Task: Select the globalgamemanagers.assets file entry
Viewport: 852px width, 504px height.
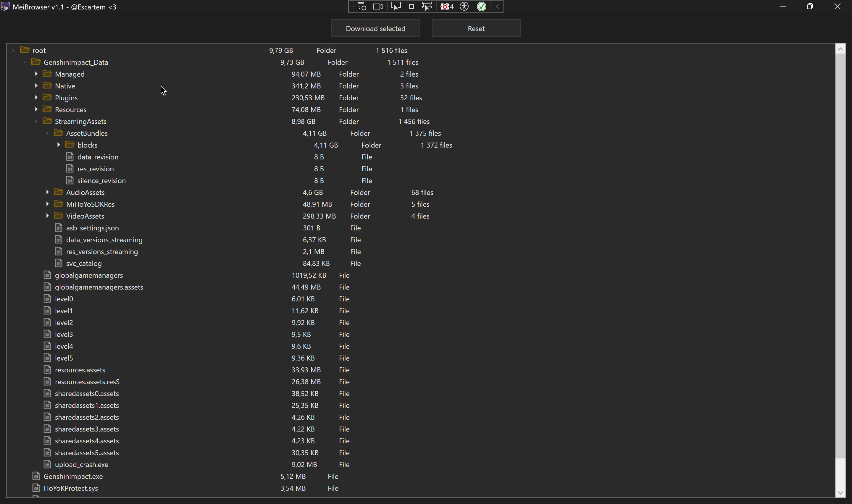Action: [x=99, y=287]
